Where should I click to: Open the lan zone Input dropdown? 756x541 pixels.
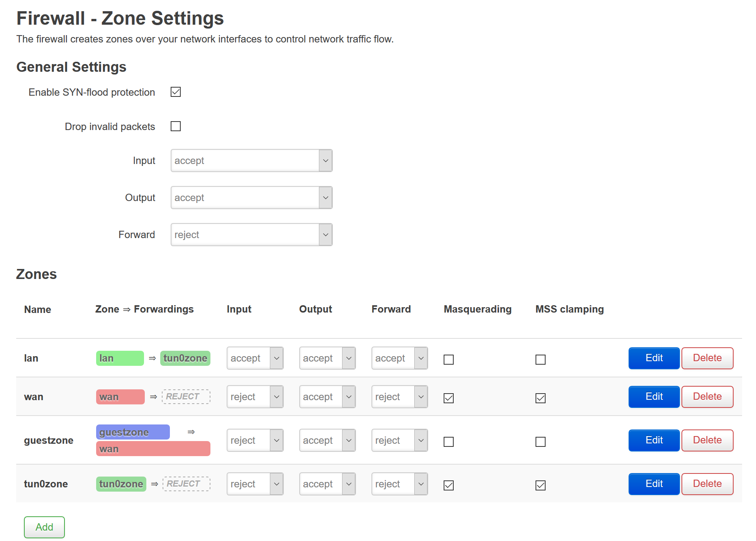coord(255,358)
